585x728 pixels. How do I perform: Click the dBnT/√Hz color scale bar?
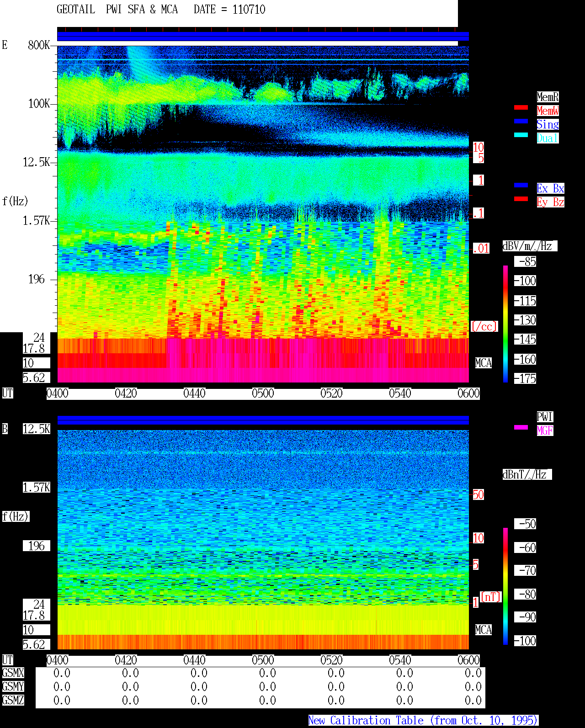[x=505, y=586]
